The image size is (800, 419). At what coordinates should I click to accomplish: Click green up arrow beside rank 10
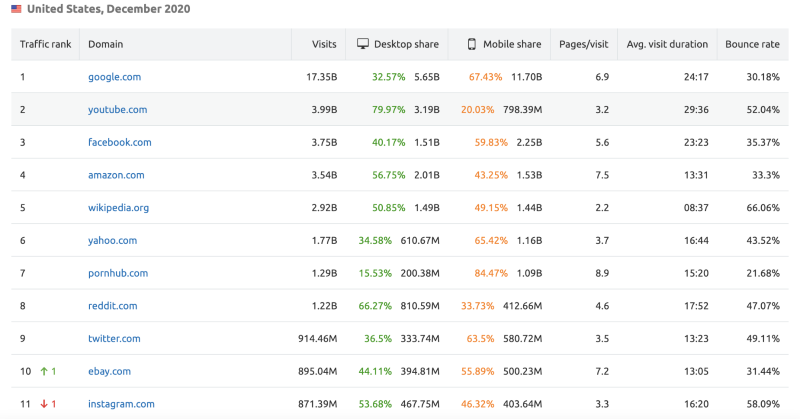(44, 371)
